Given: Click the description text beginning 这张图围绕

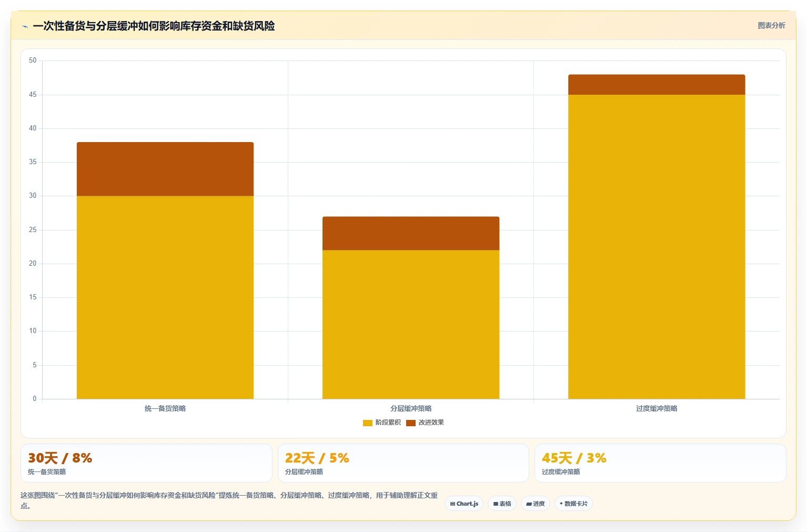Looking at the screenshot, I should point(229,500).
